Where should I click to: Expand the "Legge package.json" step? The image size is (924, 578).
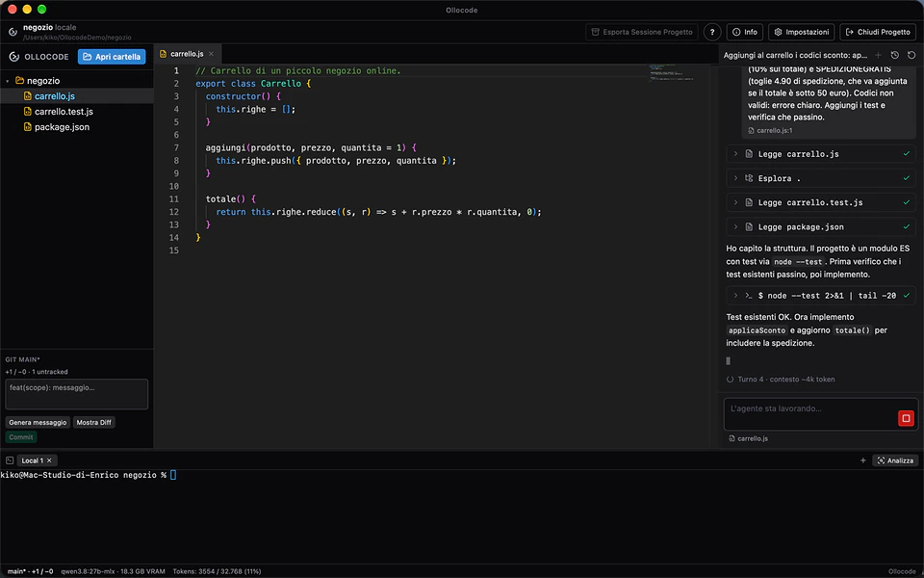click(x=821, y=226)
